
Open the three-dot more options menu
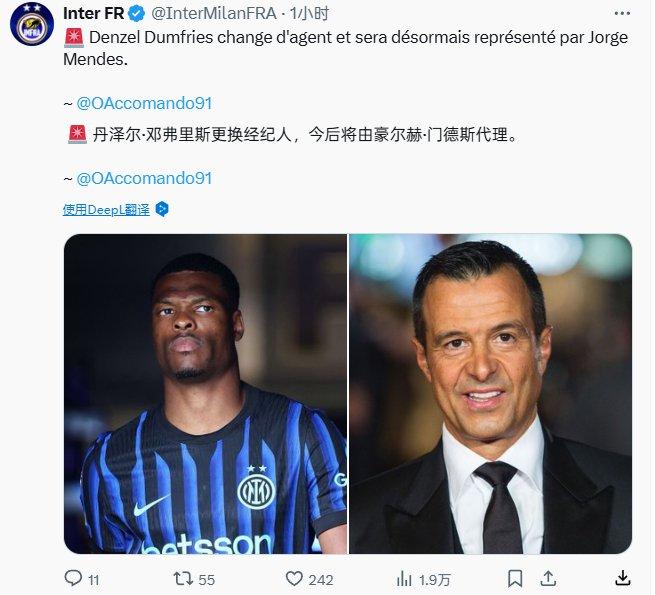(x=622, y=13)
